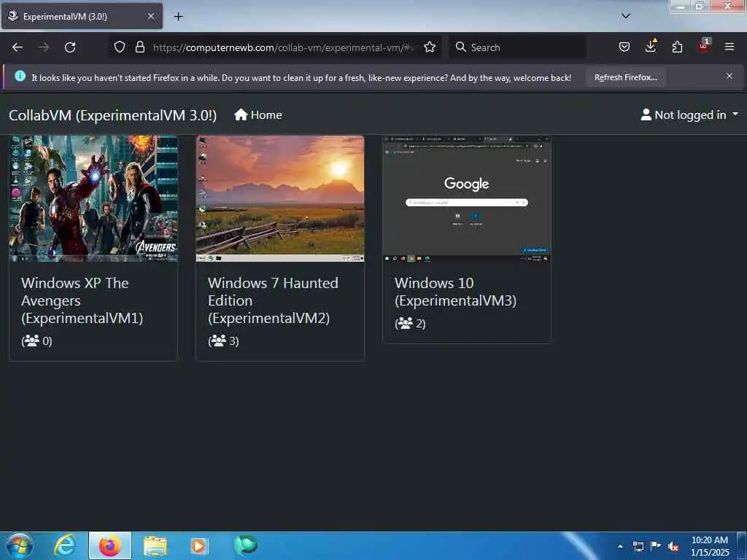Click the user count 3 on ExperimentalVM2
Viewport: 747px width, 560px height.
pos(223,341)
